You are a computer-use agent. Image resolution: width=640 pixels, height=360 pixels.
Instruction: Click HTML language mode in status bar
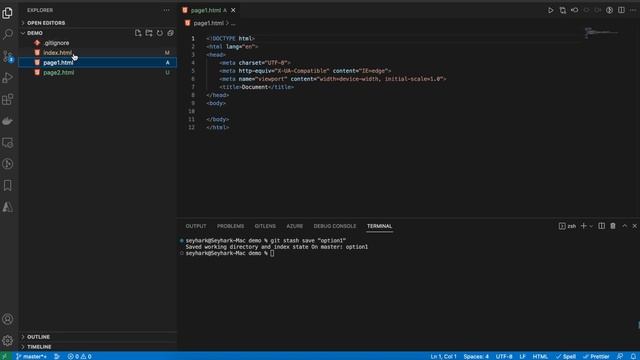tap(540, 356)
